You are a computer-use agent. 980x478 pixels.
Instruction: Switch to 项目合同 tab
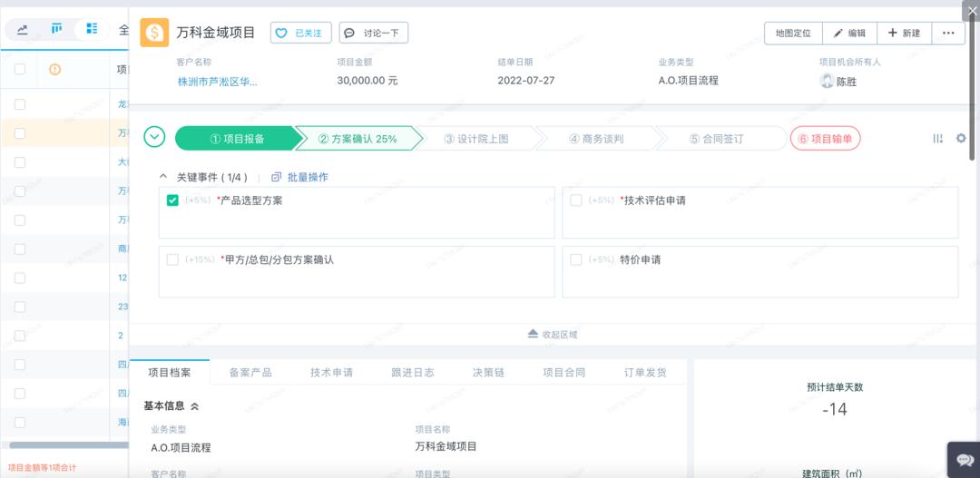[564, 373]
